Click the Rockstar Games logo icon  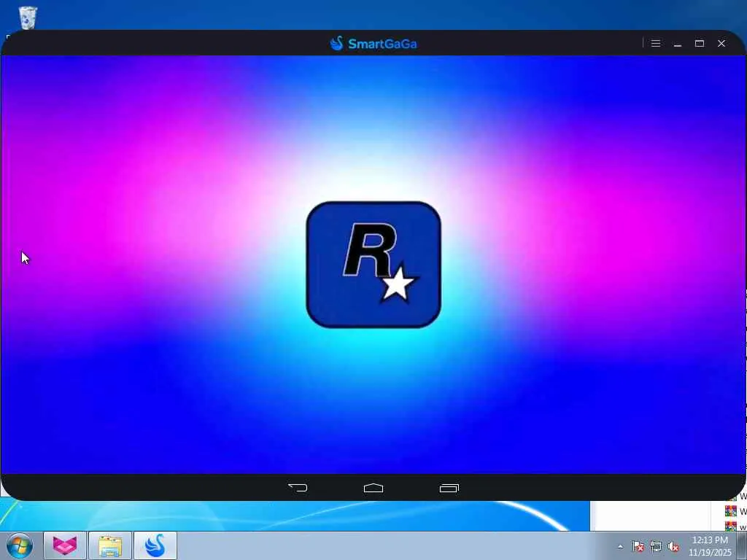(373, 265)
